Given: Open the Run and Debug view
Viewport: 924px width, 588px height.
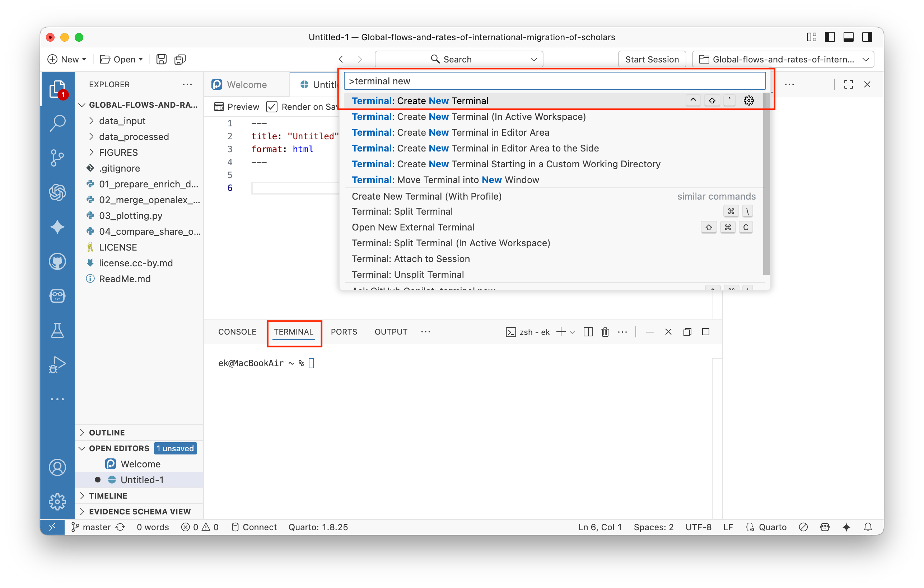Looking at the screenshot, I should click(57, 364).
